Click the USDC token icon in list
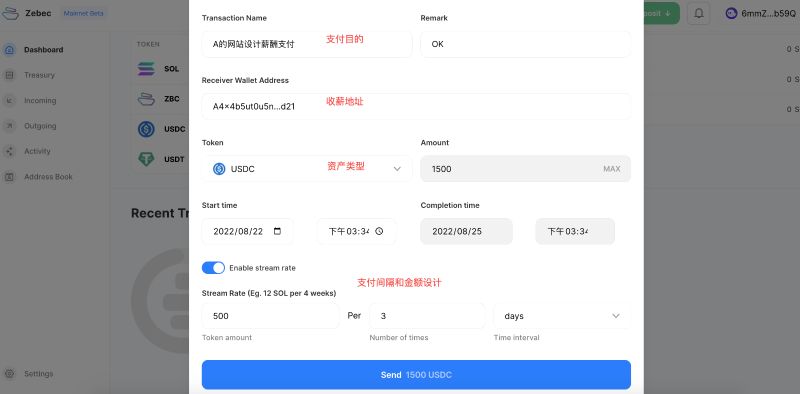Image resolution: width=800 pixels, height=394 pixels. 146,129
